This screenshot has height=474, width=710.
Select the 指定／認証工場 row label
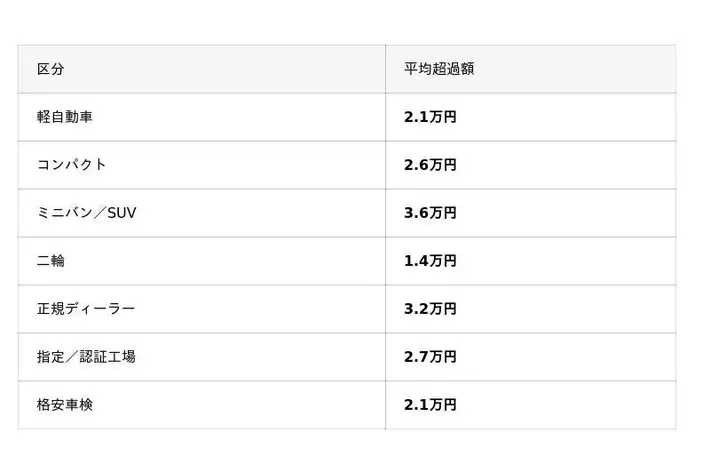coord(86,357)
